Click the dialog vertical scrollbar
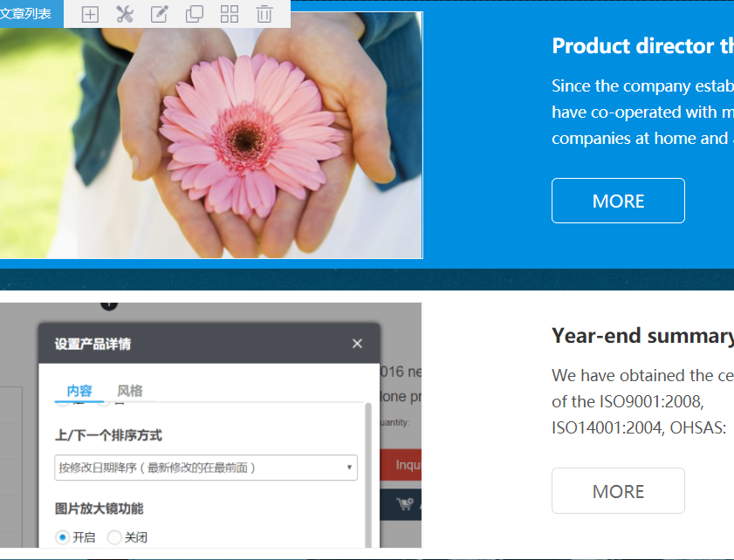734x560 pixels. [x=368, y=475]
